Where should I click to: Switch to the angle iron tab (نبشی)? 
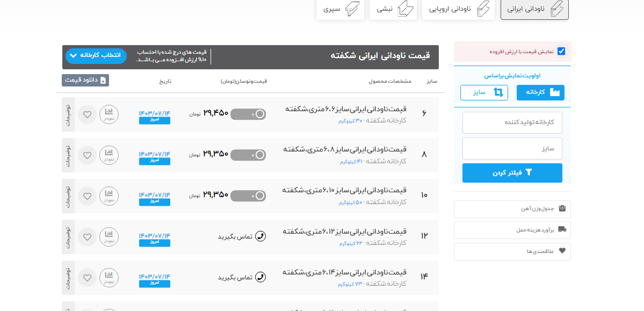pos(393,9)
